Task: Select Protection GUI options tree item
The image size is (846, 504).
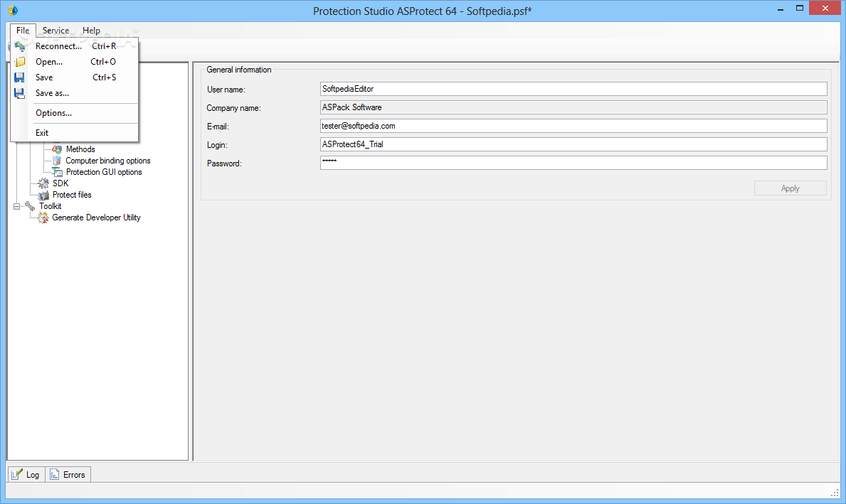Action: [x=104, y=172]
